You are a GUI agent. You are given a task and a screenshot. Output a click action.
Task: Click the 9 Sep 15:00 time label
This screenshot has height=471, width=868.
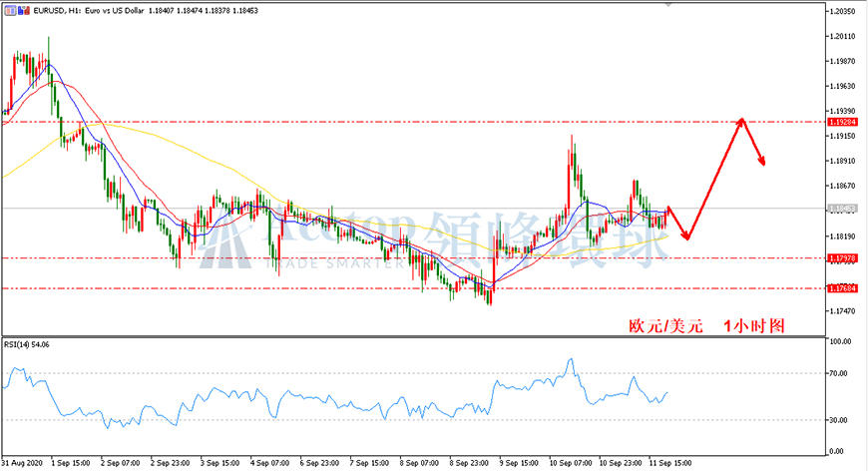point(519,463)
